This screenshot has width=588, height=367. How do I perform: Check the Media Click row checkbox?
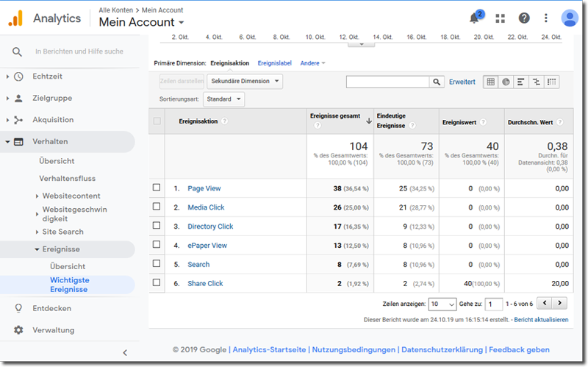click(x=157, y=207)
